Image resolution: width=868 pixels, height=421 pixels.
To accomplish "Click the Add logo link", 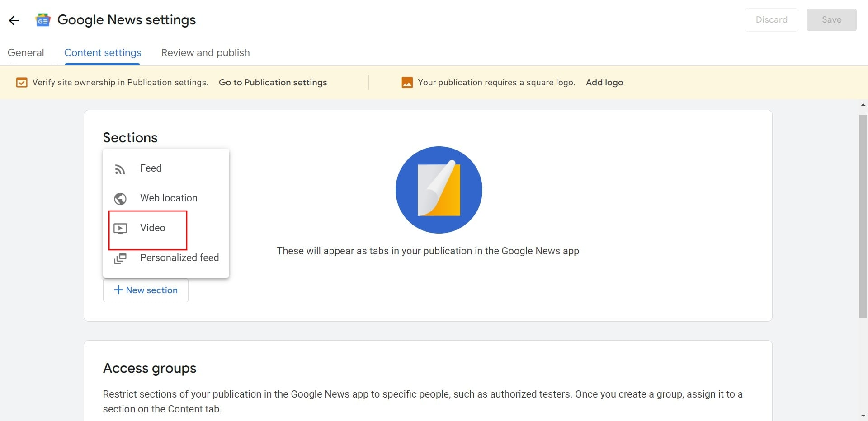I will (604, 82).
